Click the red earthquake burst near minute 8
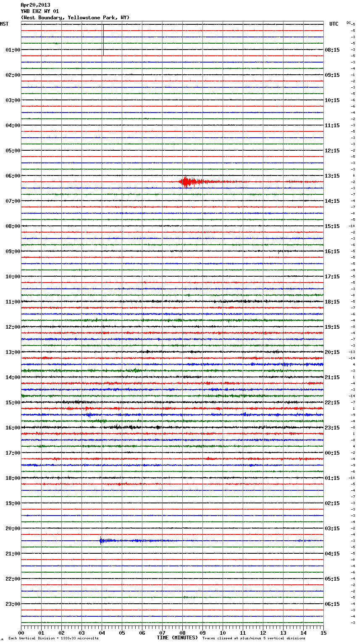Image resolution: width=357 pixels, height=644 pixels. click(x=186, y=182)
